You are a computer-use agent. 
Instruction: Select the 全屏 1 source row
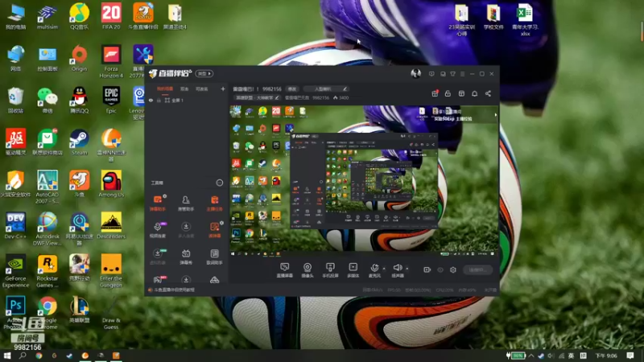click(187, 100)
